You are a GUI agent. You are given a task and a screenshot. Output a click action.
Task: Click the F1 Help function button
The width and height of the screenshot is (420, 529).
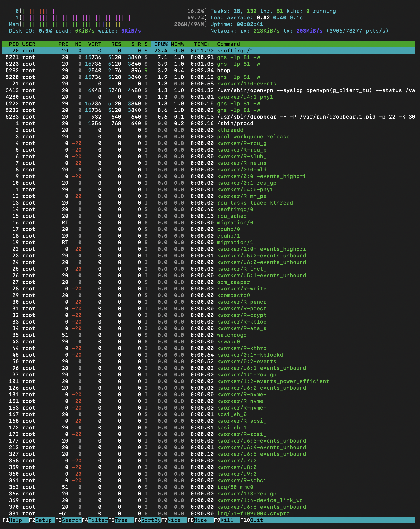tap(15, 520)
